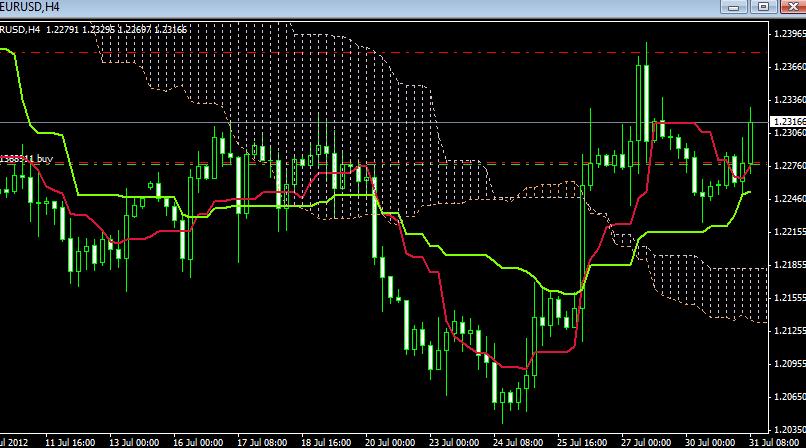Click the EURUSD,H4 window title text
806x448 pixels.
tap(29, 7)
